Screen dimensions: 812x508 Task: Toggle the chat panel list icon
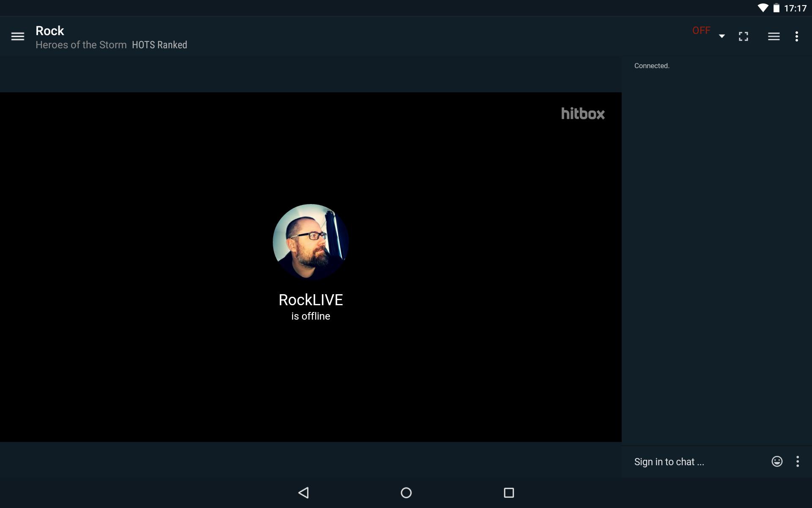pyautogui.click(x=774, y=36)
